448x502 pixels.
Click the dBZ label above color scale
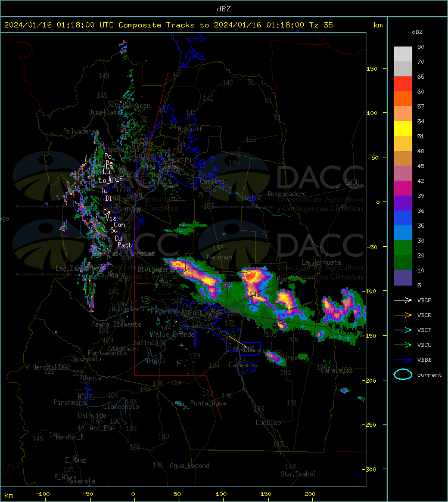pos(417,32)
